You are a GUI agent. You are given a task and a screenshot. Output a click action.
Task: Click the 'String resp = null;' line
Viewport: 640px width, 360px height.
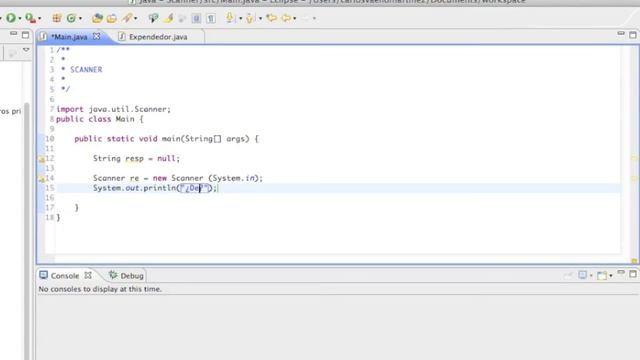tap(136, 158)
